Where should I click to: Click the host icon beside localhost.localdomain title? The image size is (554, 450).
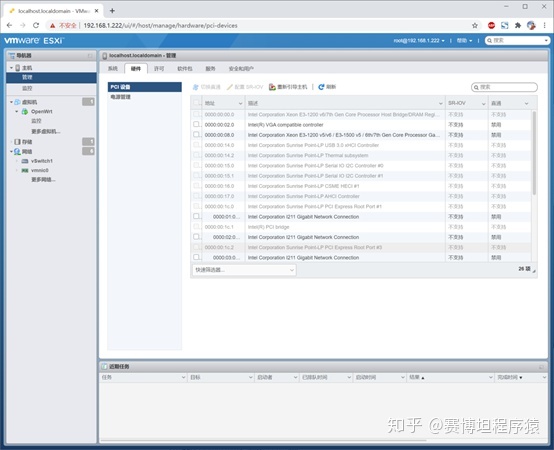coord(105,56)
